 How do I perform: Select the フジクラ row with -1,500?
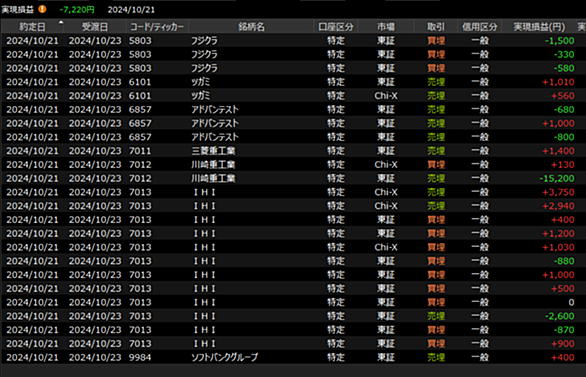293,40
